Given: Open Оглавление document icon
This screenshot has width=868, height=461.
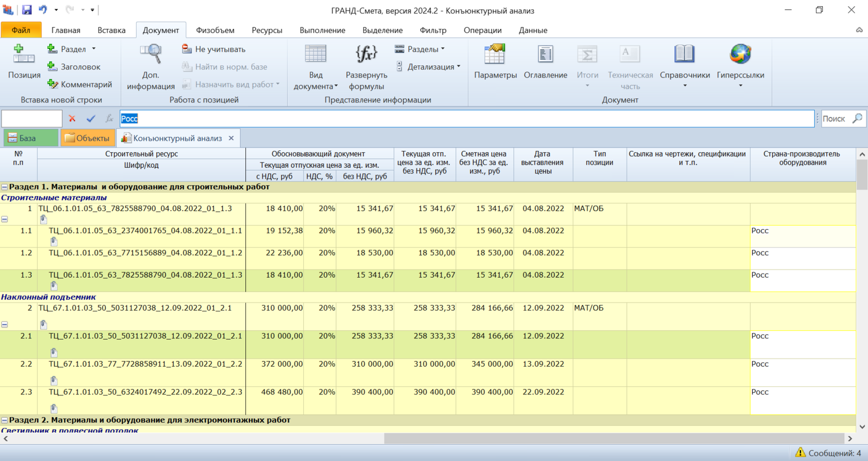Looking at the screenshot, I should click(545, 55).
